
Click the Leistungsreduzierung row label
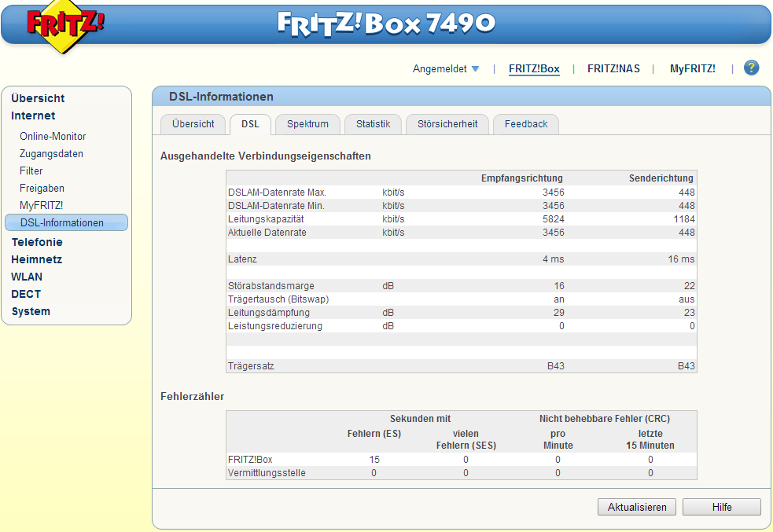274,326
